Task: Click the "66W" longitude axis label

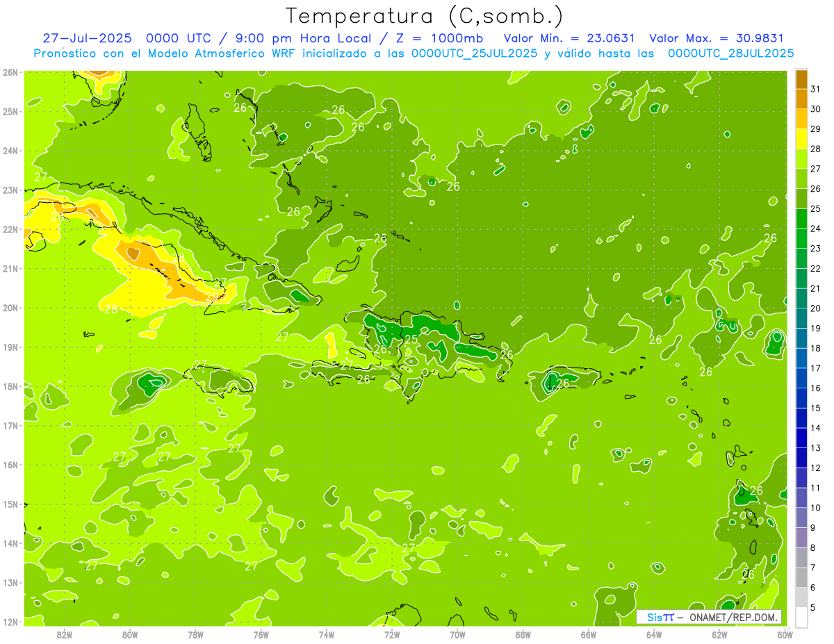Action: 589,634
